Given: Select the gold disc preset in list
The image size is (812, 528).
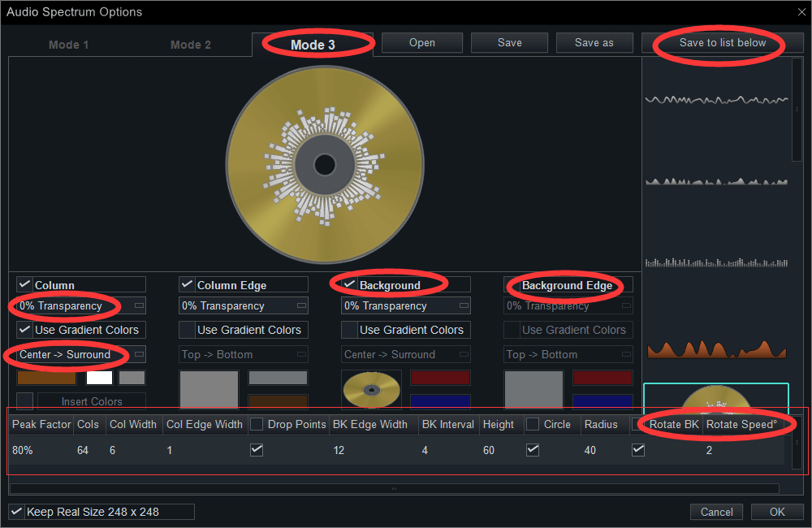Looking at the screenshot, I should (715, 398).
